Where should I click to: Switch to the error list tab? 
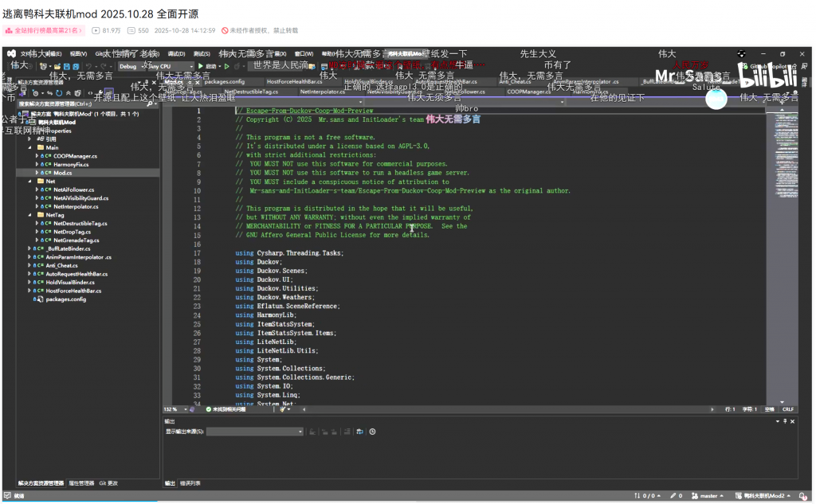click(x=190, y=483)
